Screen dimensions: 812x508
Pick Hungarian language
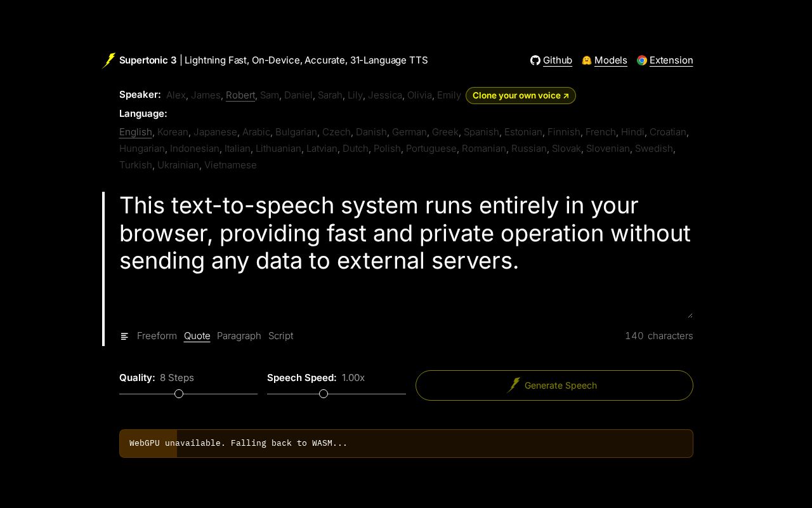tap(142, 149)
